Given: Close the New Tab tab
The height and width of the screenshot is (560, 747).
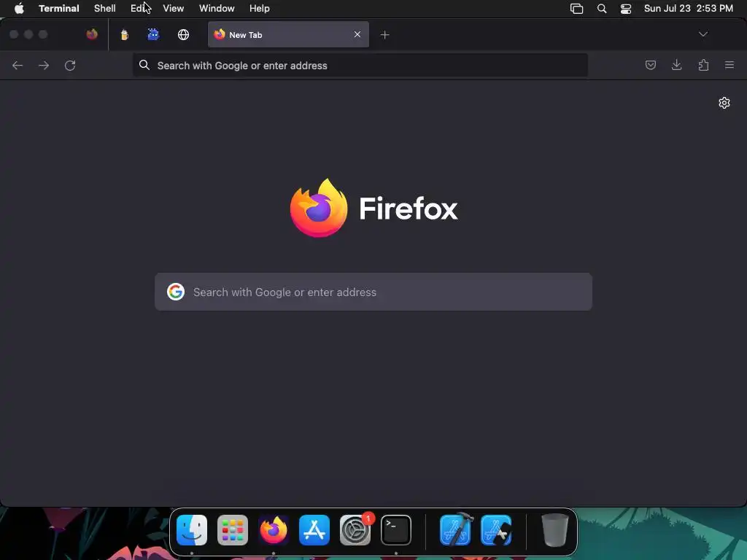Looking at the screenshot, I should (x=357, y=34).
